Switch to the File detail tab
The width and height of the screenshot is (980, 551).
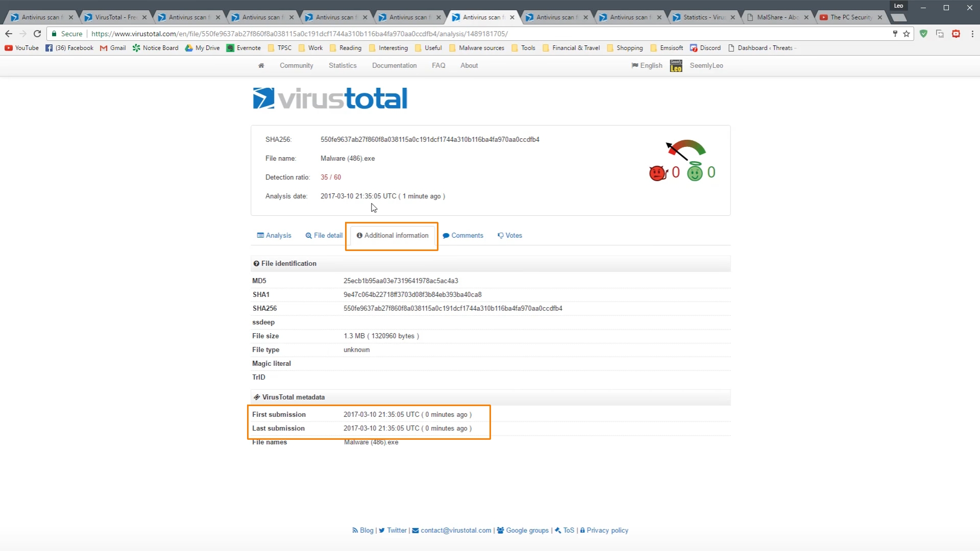(x=324, y=235)
